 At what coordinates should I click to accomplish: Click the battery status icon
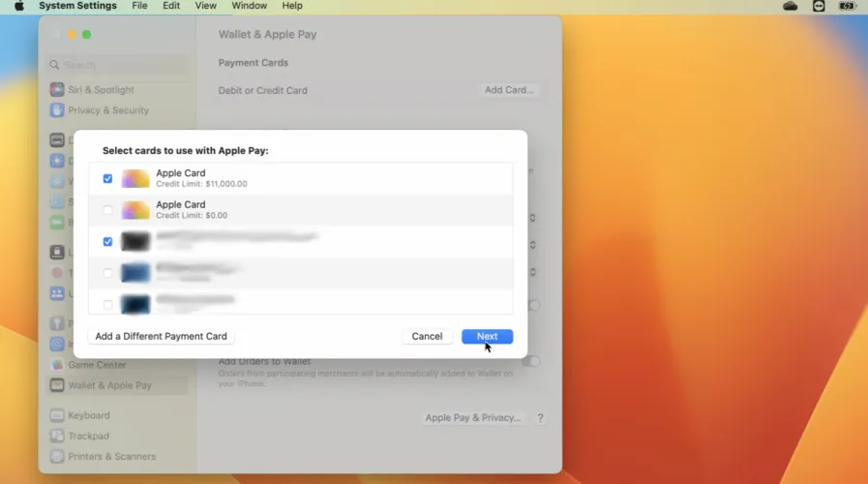click(x=848, y=6)
